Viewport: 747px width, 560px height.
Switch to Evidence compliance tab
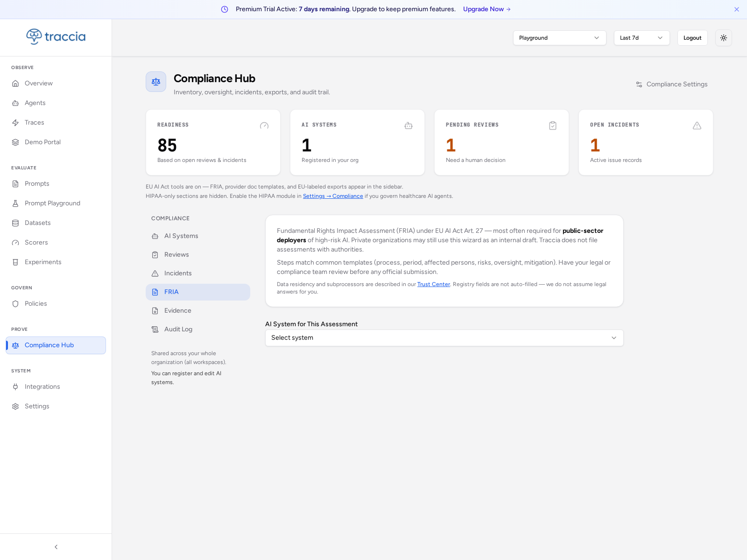point(198,311)
